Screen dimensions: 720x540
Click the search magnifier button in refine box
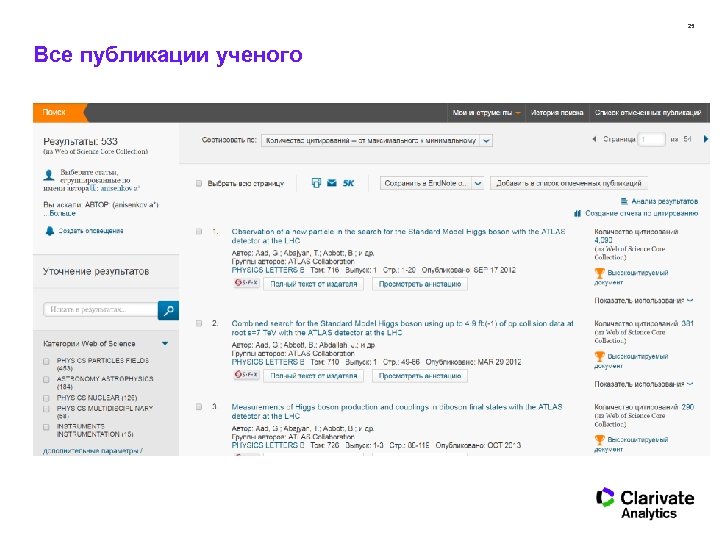[168, 310]
